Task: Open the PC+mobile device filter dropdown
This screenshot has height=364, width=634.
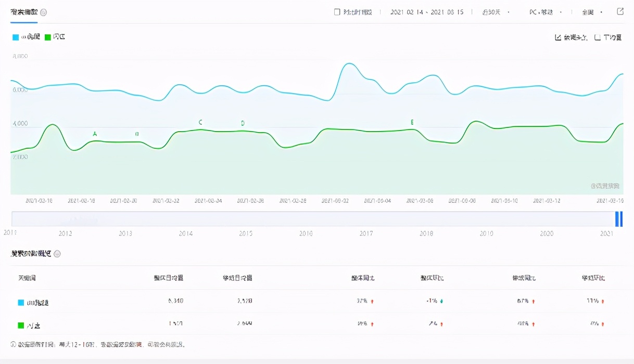Action: pyautogui.click(x=542, y=12)
